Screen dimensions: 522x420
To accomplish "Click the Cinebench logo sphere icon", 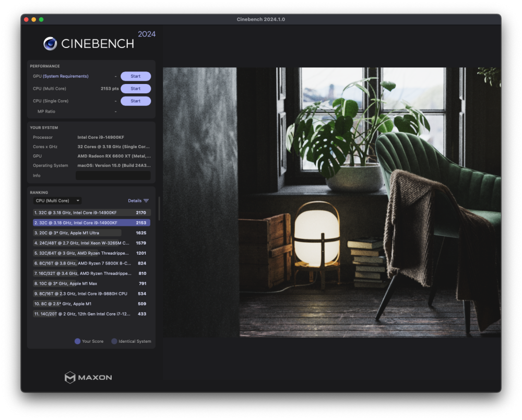I will tap(50, 44).
